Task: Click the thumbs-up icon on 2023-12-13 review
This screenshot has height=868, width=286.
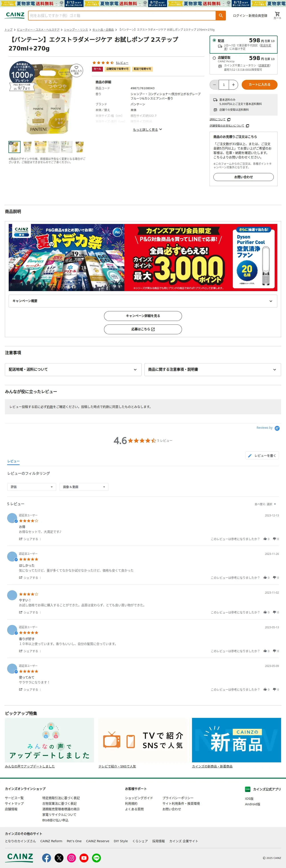Action: coord(265,539)
